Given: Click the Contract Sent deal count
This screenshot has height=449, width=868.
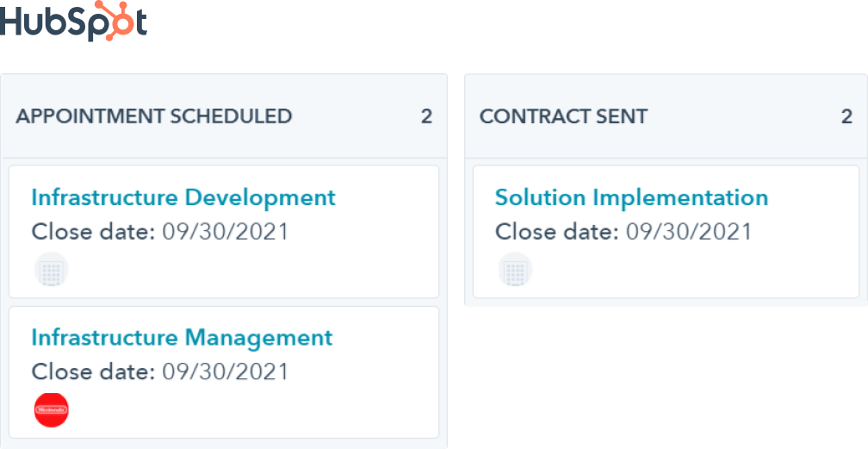Looking at the screenshot, I should [847, 116].
